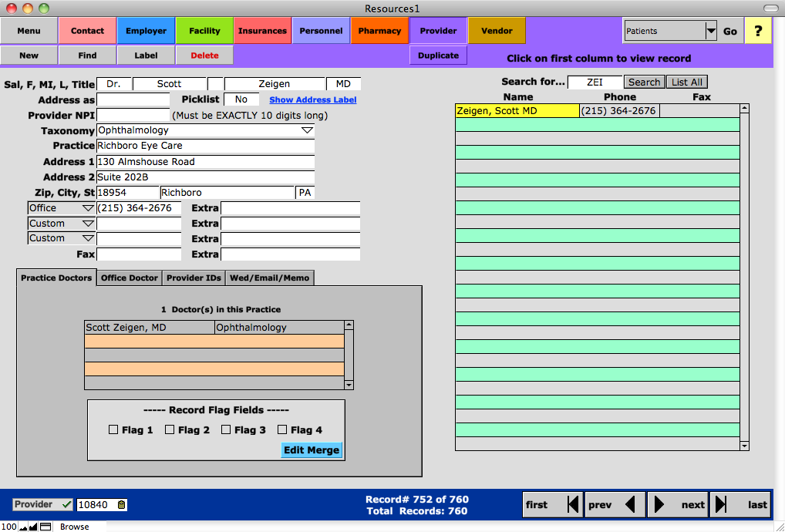Open the Employer section
The width and height of the screenshot is (785, 532).
pyautogui.click(x=146, y=31)
